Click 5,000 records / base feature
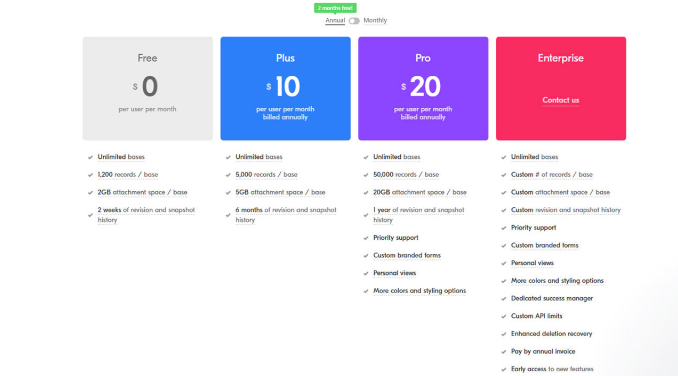The height and width of the screenshot is (376, 678). pyautogui.click(x=266, y=175)
